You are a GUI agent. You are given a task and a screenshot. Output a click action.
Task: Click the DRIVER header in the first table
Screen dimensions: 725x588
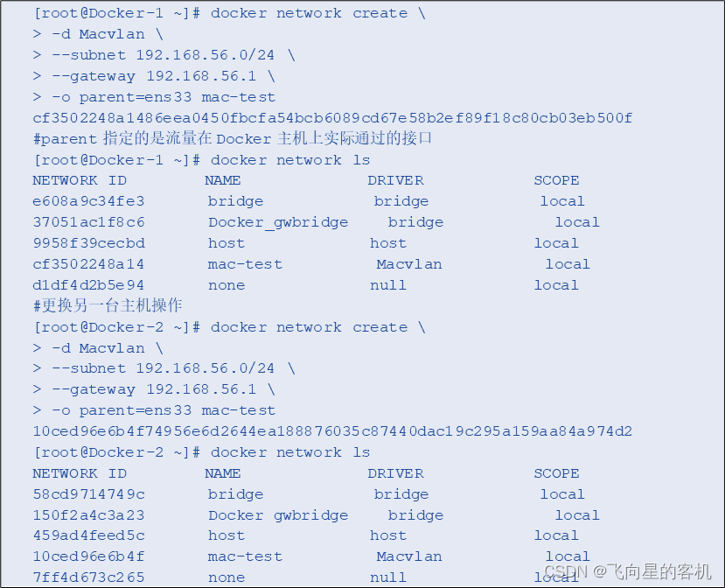395,180
